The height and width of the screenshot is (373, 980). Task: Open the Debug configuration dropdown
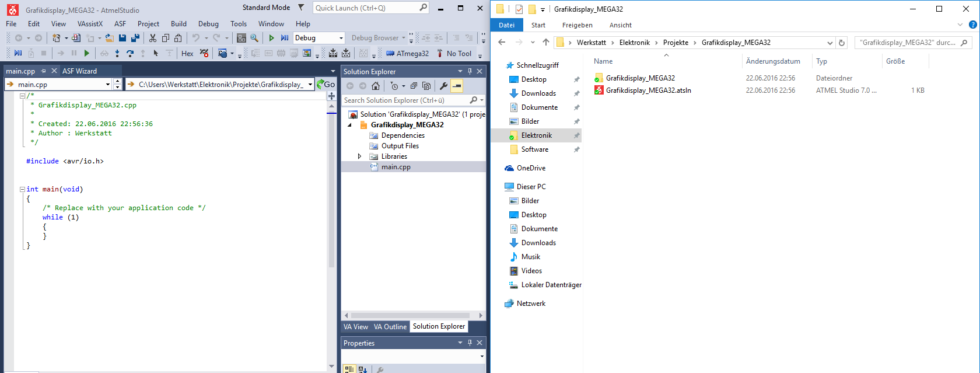pos(341,38)
